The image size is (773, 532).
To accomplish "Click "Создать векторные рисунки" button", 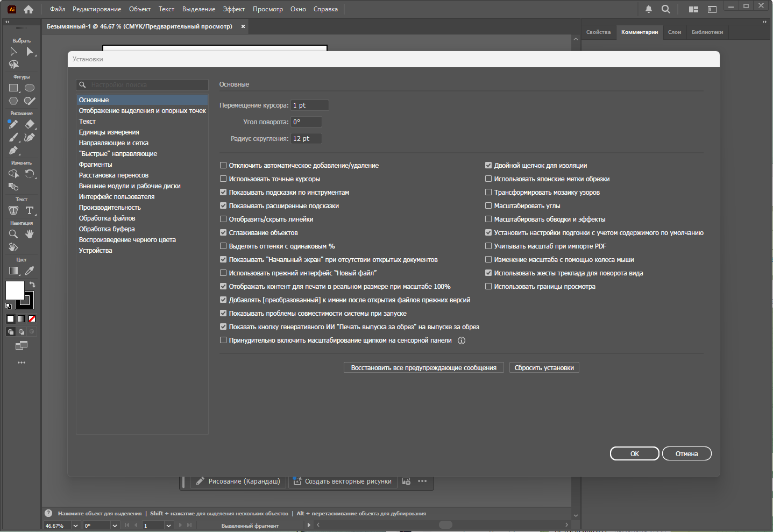I will coord(343,481).
